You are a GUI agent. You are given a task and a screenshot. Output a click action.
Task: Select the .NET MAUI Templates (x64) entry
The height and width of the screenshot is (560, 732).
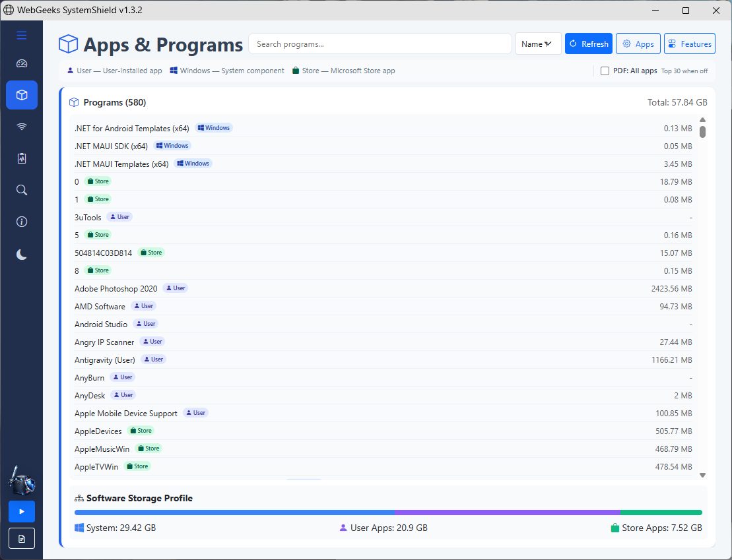point(121,164)
